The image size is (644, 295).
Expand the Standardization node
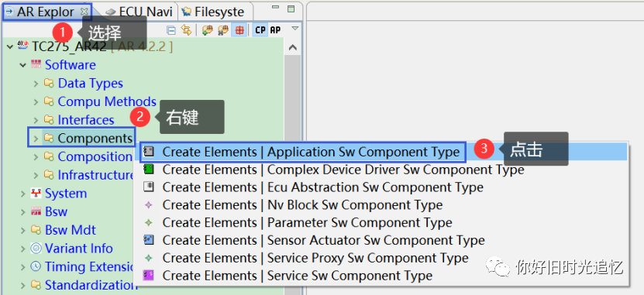pyautogui.click(x=23, y=285)
